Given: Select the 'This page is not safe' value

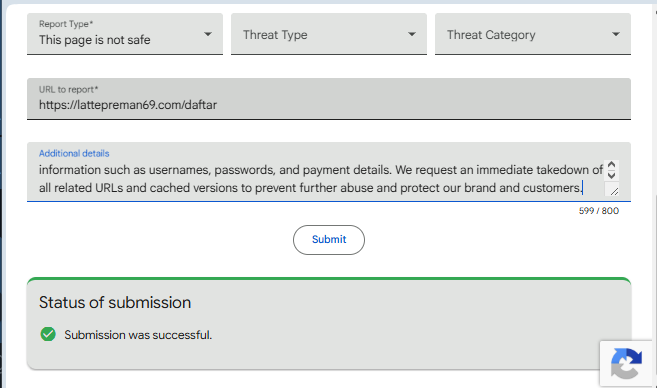Looking at the screenshot, I should coord(95,40).
